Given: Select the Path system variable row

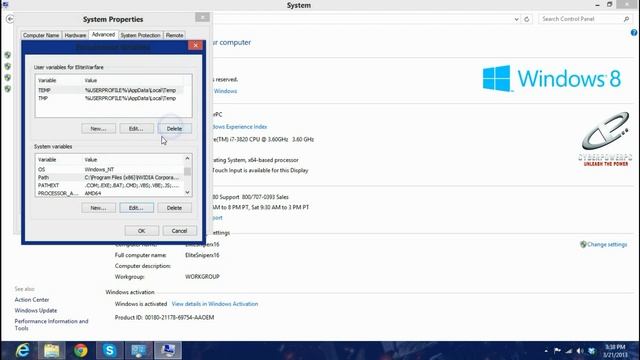Looking at the screenshot, I should 110,178.
